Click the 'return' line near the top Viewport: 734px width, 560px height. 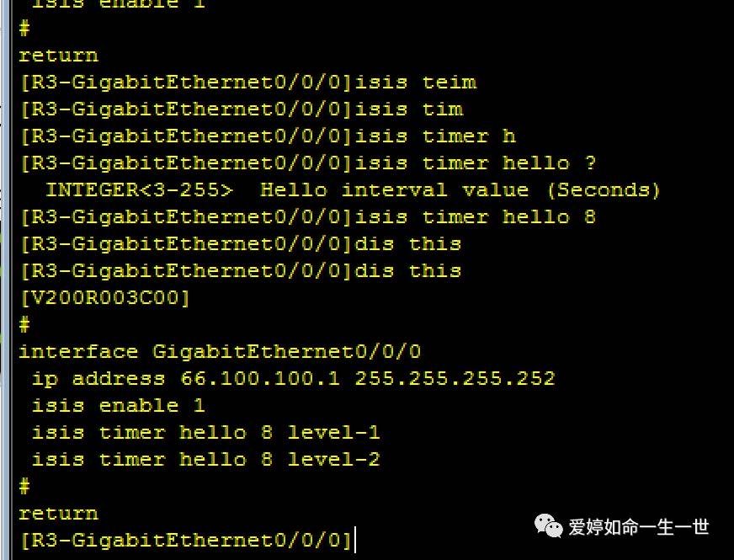(x=58, y=56)
